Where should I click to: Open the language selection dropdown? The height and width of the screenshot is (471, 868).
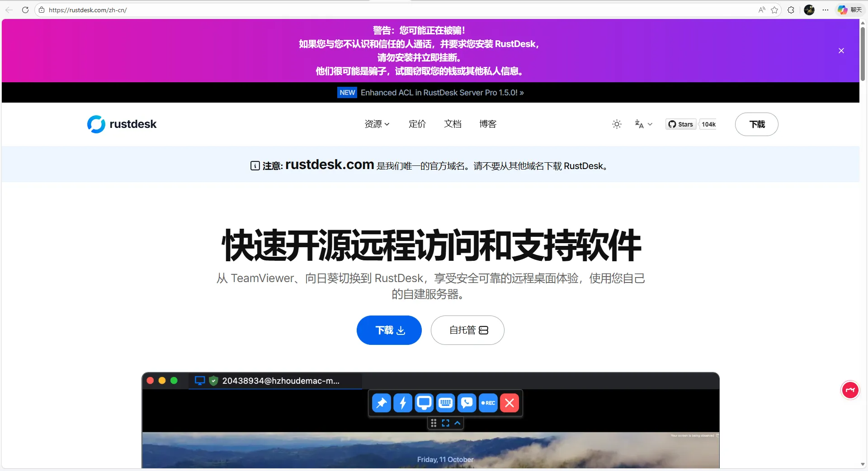(643, 124)
